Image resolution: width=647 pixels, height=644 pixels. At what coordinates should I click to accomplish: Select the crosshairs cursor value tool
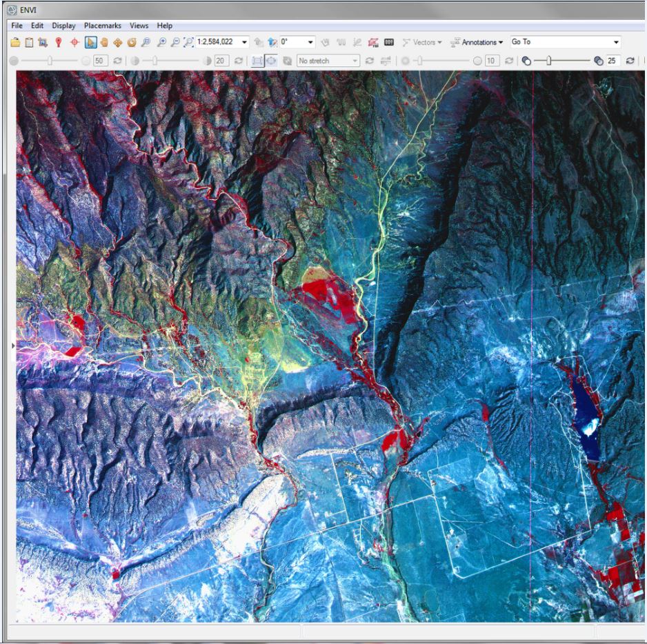click(73, 42)
